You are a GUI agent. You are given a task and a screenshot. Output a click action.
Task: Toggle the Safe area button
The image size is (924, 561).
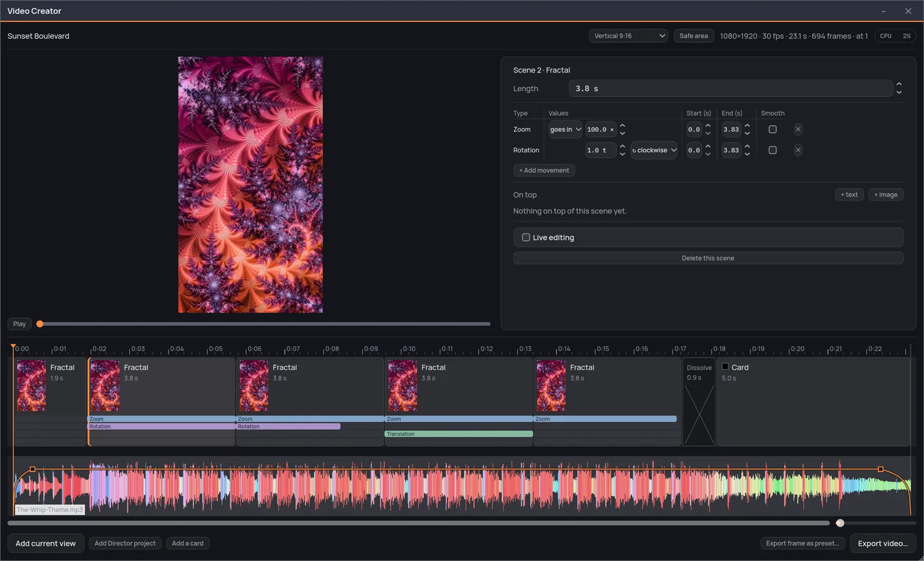point(694,36)
